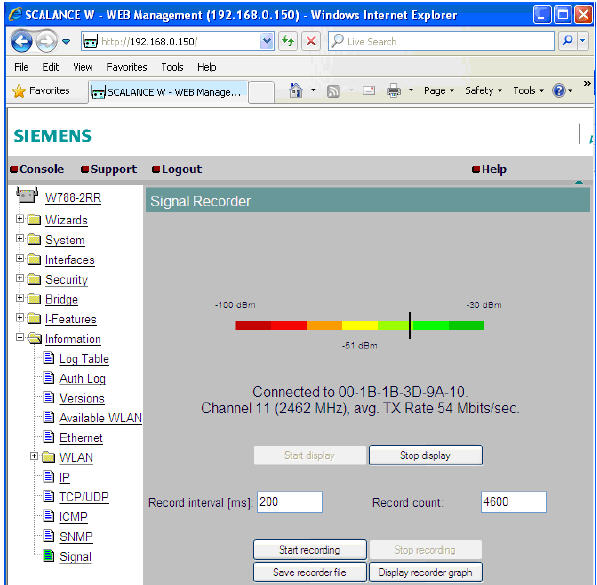Click the Favorites star button
597x585 pixels.
[41, 91]
